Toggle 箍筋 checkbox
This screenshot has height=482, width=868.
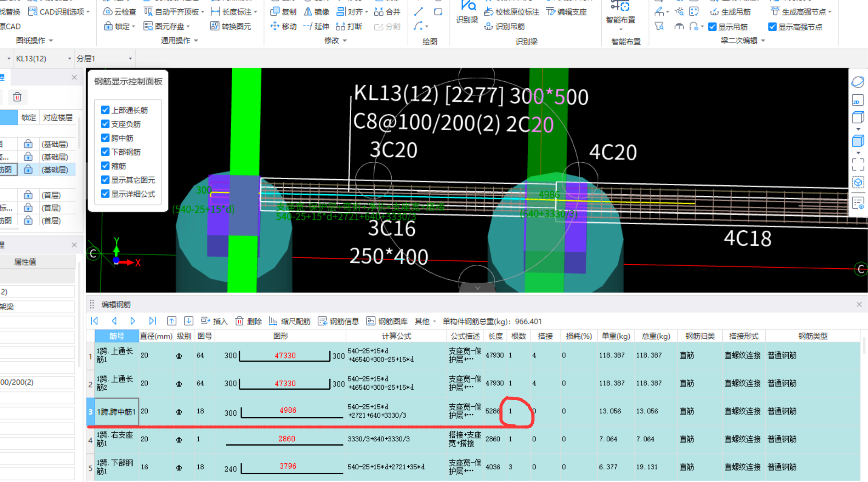tap(105, 166)
